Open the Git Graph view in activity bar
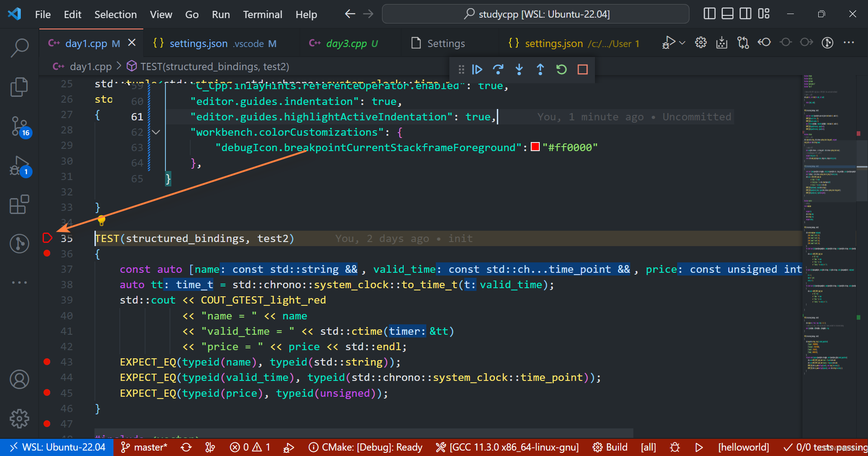This screenshot has height=456, width=868. point(19,243)
